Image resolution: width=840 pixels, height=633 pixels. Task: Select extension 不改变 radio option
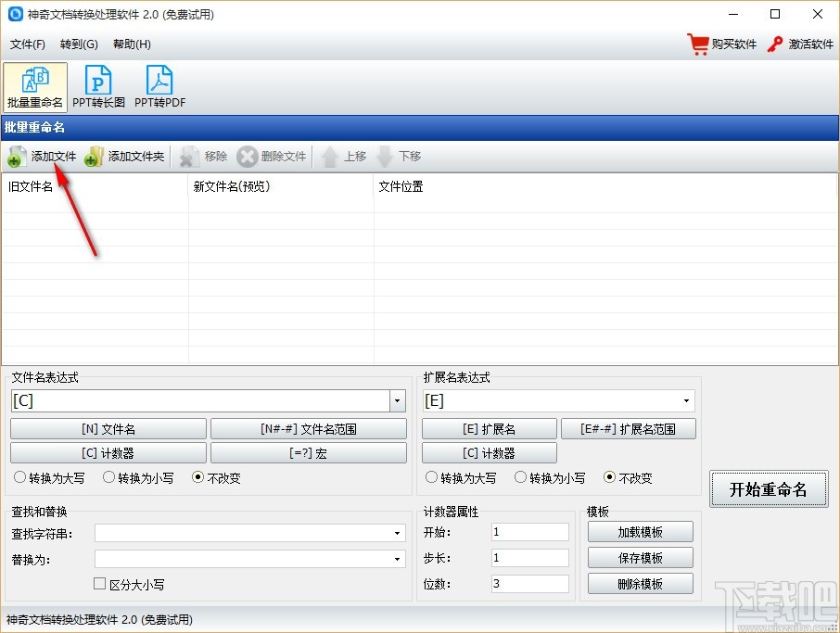pos(609,476)
